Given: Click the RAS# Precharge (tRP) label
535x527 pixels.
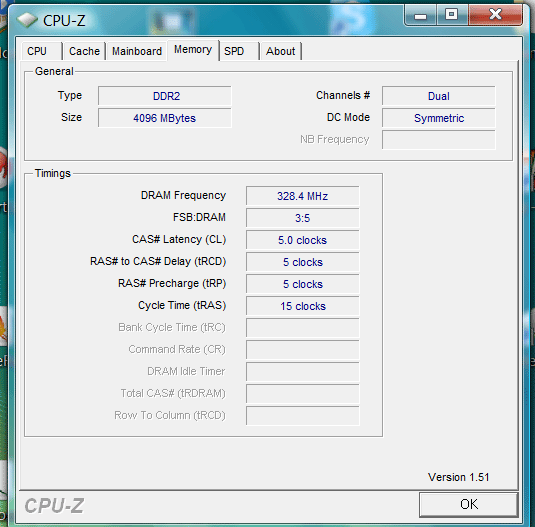Looking at the screenshot, I should coord(172,283).
